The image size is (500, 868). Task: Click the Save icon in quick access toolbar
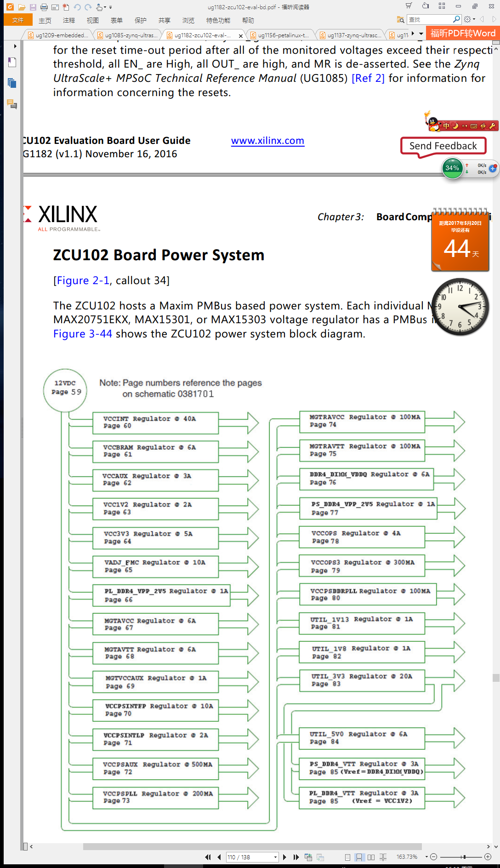pyautogui.click(x=33, y=7)
